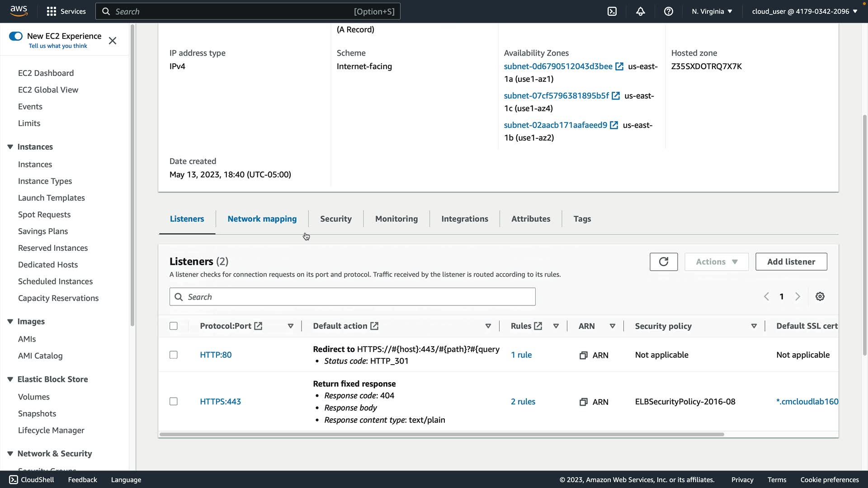
Task: Refresh the listeners table
Action: 663,262
